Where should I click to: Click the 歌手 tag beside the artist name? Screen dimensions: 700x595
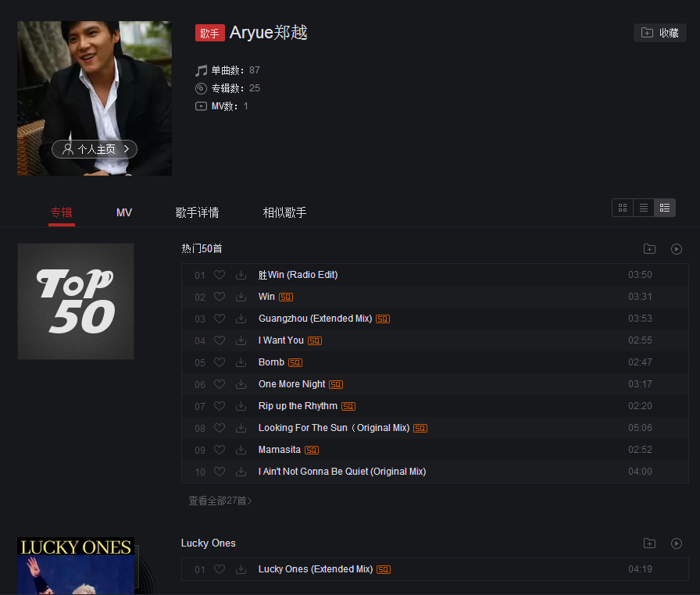coord(210,33)
